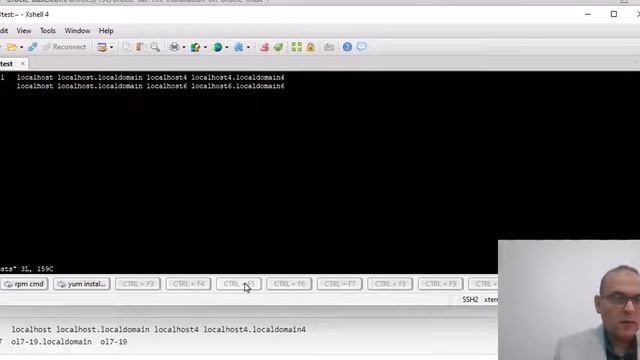
Task: Click the SSH2 status bar entry
Action: click(x=470, y=300)
